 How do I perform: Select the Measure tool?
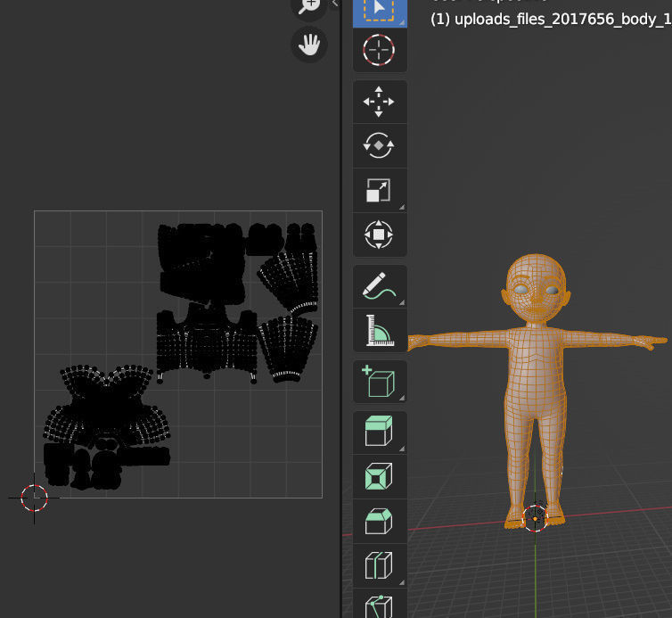coord(380,331)
